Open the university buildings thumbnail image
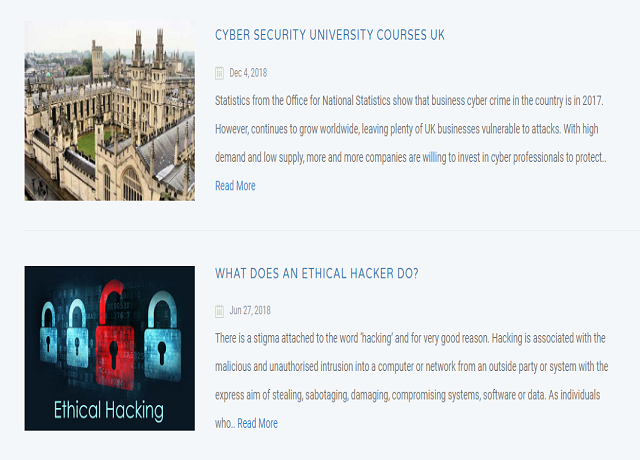Viewport: 640px width, 460px height. click(x=110, y=111)
